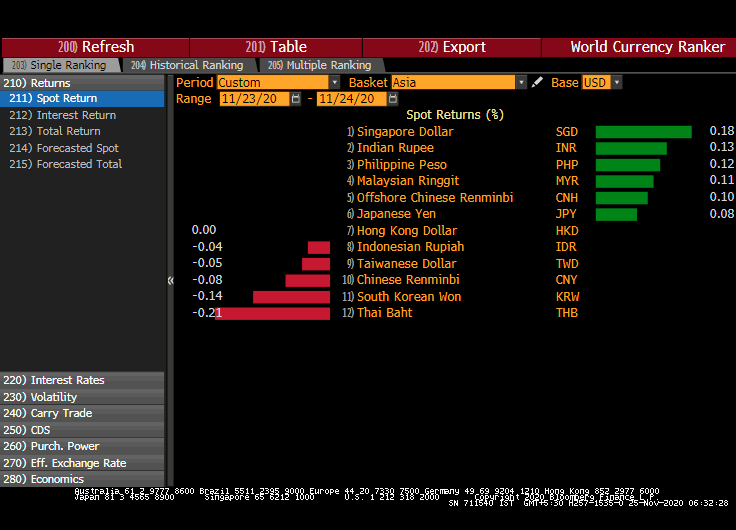Viewport: 736px width, 530px height.
Task: Switch to the Historical Ranking tab
Action: tap(186, 65)
